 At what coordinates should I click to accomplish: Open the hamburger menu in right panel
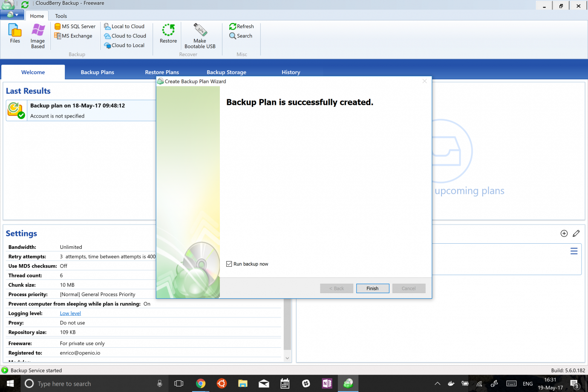574,251
